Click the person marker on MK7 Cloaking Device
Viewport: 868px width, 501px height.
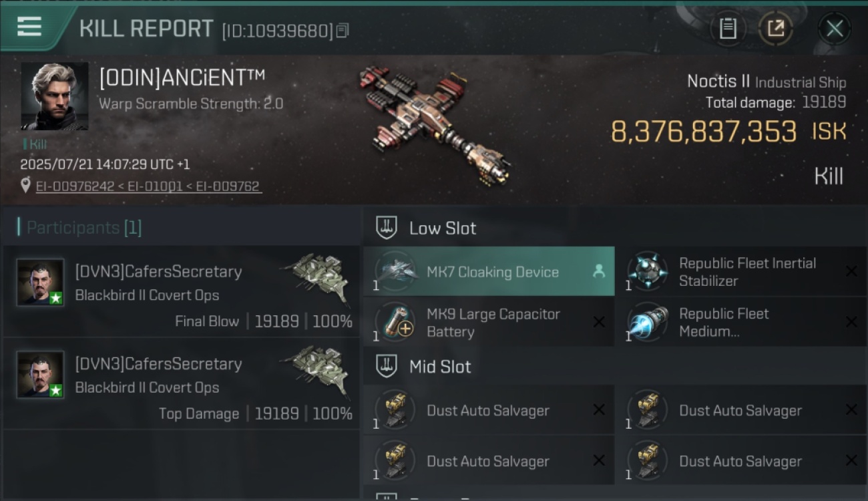599,271
